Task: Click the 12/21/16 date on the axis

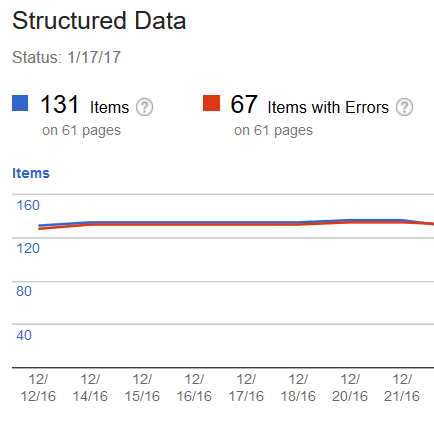Action: 402,388
